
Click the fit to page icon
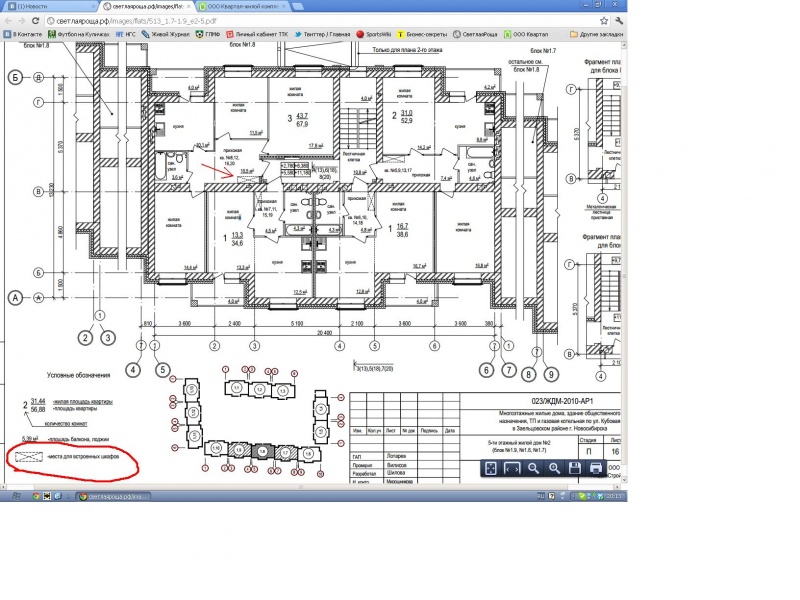point(491,468)
